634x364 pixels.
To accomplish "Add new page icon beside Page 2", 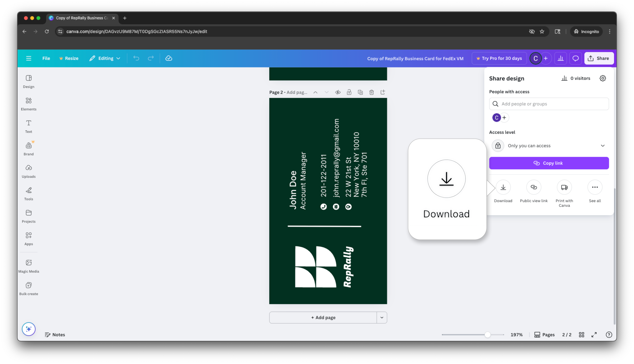I will 383,92.
